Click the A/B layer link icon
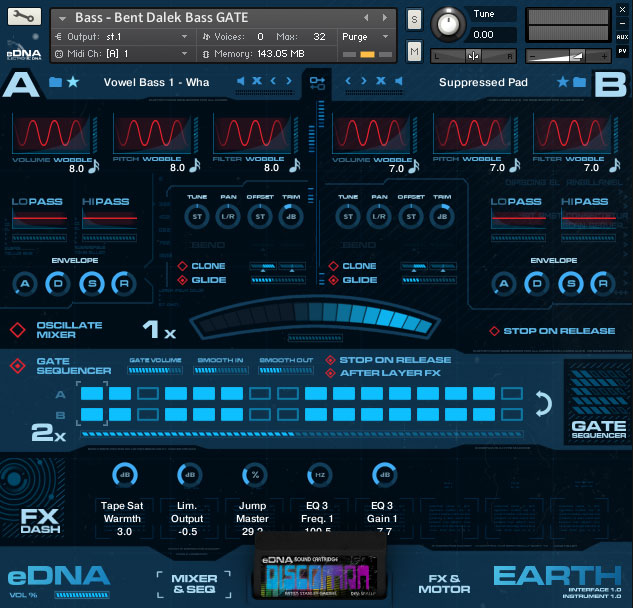This screenshot has width=633, height=608. pyautogui.click(x=317, y=82)
